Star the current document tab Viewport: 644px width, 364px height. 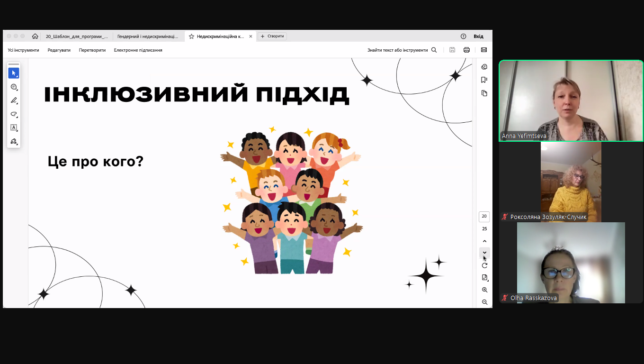(x=191, y=36)
